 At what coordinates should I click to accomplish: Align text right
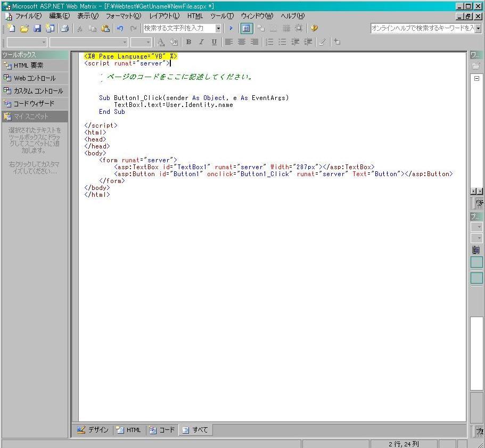tap(254, 42)
